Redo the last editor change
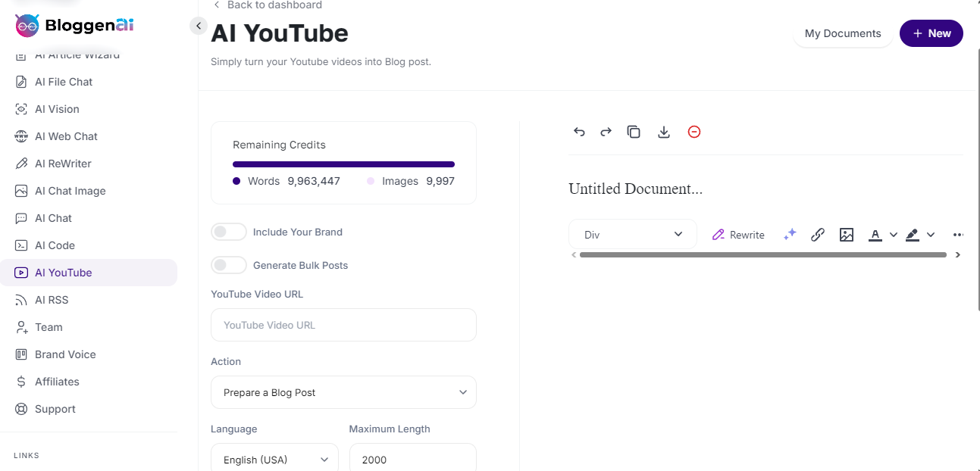Screen dimensions: 980x471 (x=606, y=132)
